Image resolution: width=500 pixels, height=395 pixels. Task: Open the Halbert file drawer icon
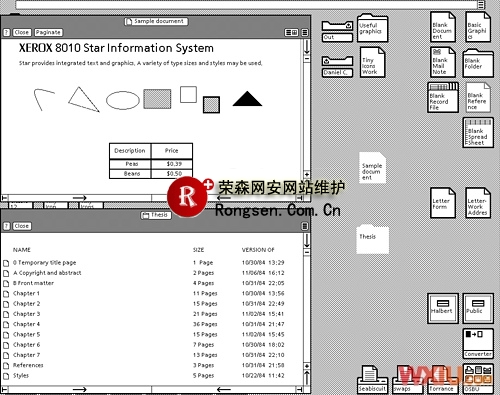443,308
